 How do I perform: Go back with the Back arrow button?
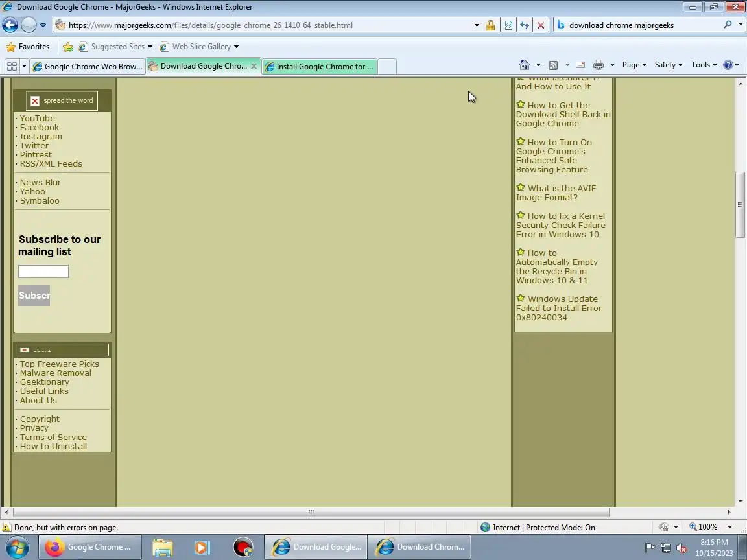coord(10,25)
